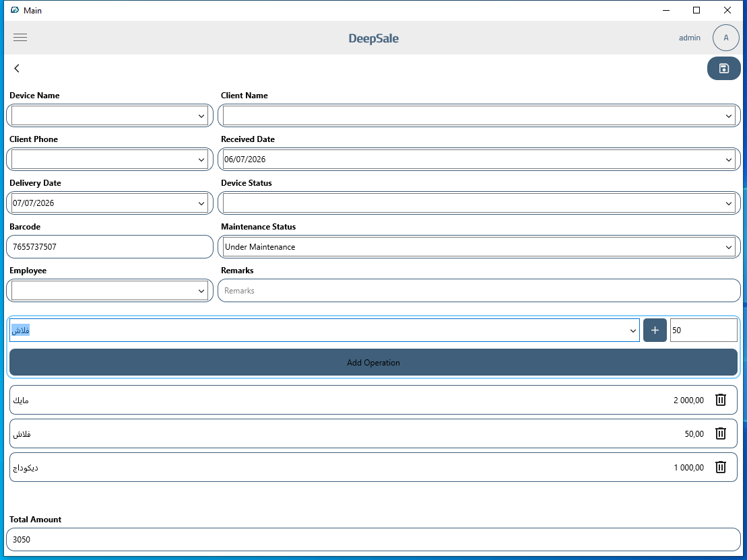Image resolution: width=747 pixels, height=560 pixels.
Task: Click the DeepSale app icon in the title bar
Action: 15,10
